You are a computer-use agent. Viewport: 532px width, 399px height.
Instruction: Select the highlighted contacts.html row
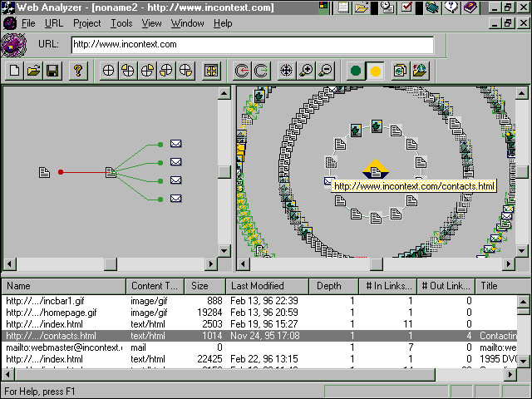tap(259, 336)
